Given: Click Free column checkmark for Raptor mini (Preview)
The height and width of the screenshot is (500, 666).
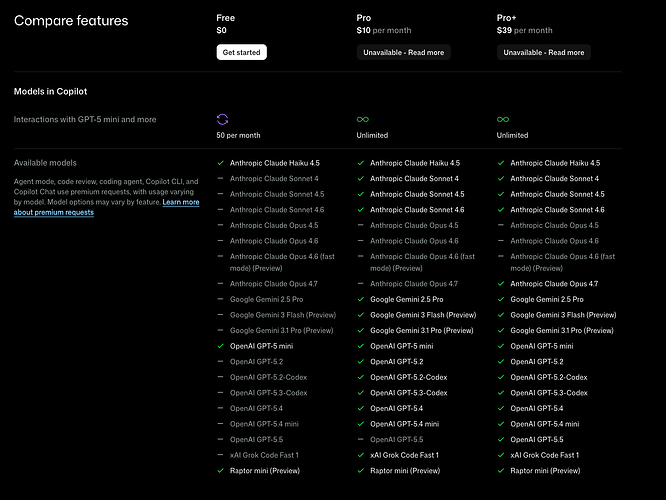Looking at the screenshot, I should (220, 470).
